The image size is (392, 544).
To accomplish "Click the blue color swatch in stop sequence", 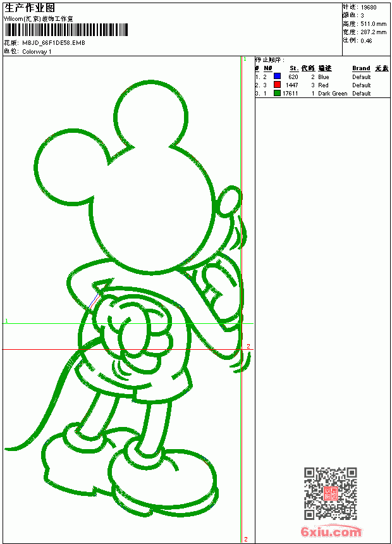I will 277,77.
